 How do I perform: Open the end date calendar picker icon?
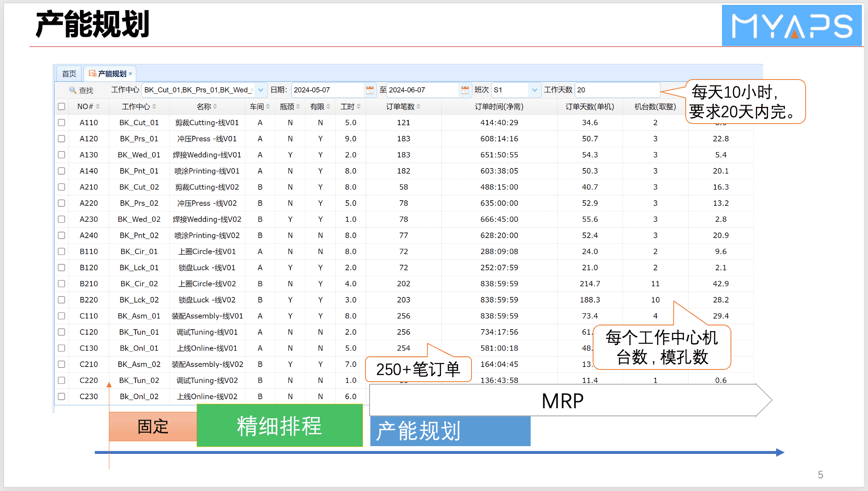coord(465,90)
